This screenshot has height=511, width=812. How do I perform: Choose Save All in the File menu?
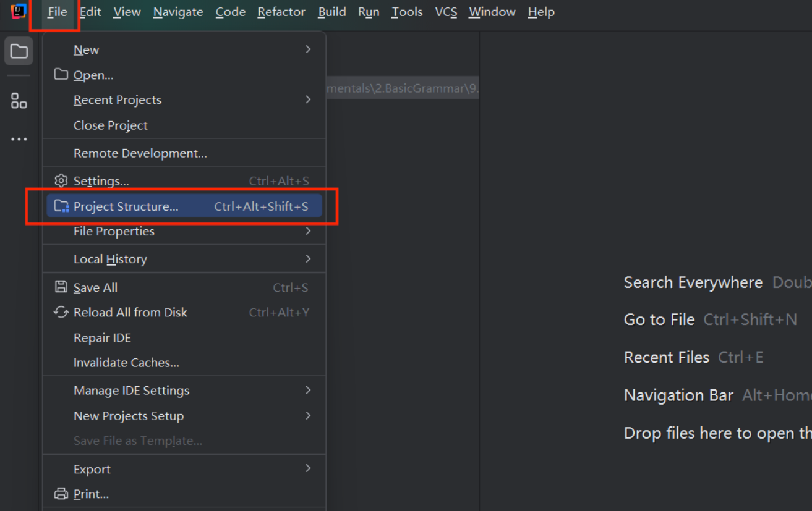coord(184,287)
